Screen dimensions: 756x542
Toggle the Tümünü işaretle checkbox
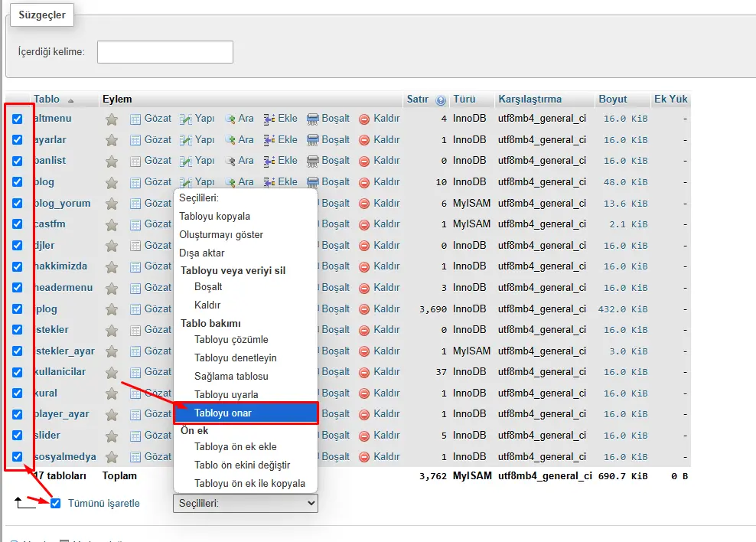tap(54, 503)
